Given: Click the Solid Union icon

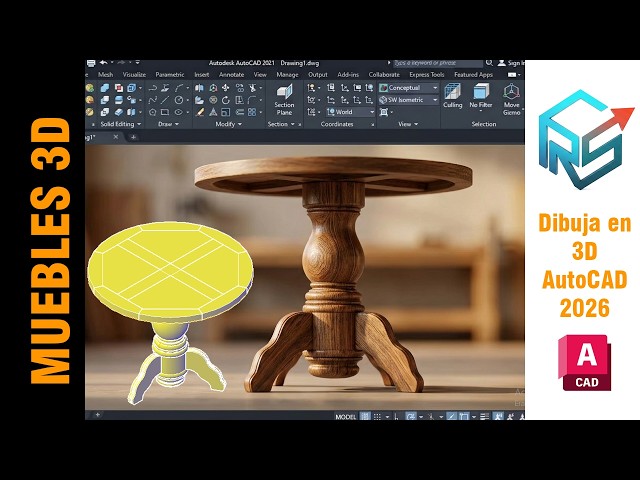Looking at the screenshot, I should tap(105, 88).
